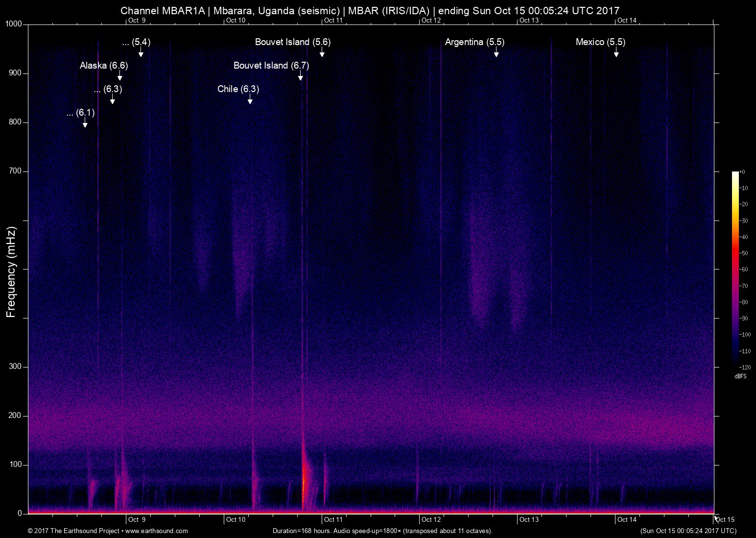The width and height of the screenshot is (756, 538).
Task: Click the 200 mHz frequency tick label
Action: [15, 416]
